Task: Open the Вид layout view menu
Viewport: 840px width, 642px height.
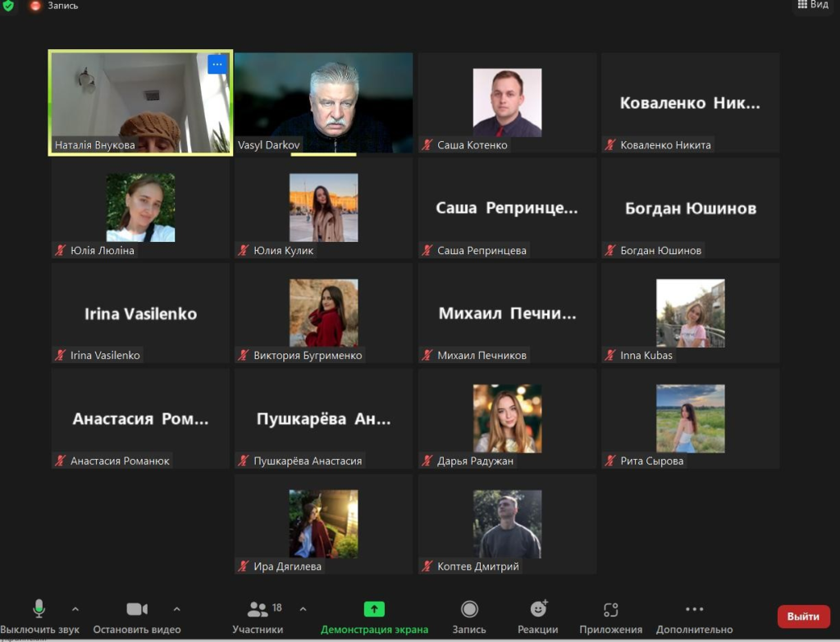Action: [813, 5]
